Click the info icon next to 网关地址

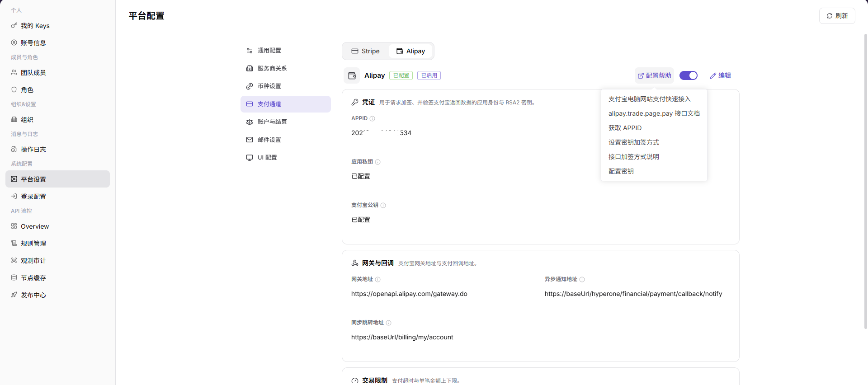(378, 280)
